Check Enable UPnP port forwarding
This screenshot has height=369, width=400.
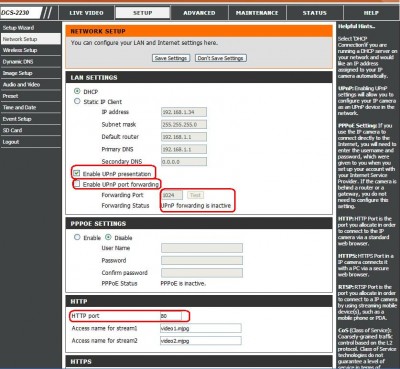coord(77,184)
